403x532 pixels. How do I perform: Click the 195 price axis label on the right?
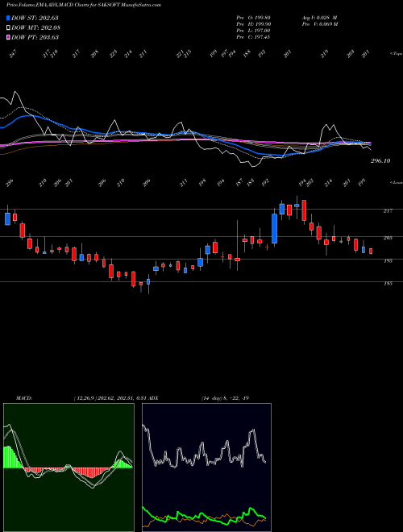click(388, 261)
